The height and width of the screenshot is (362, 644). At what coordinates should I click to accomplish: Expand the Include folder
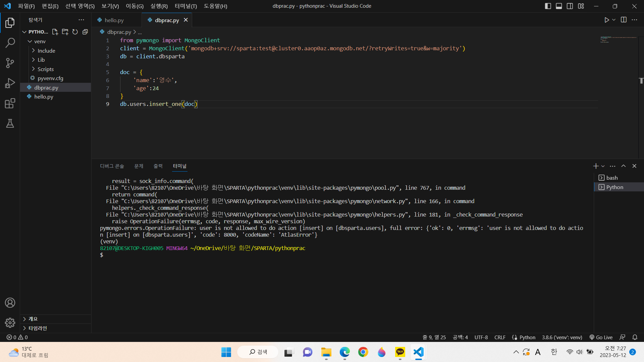(44, 51)
